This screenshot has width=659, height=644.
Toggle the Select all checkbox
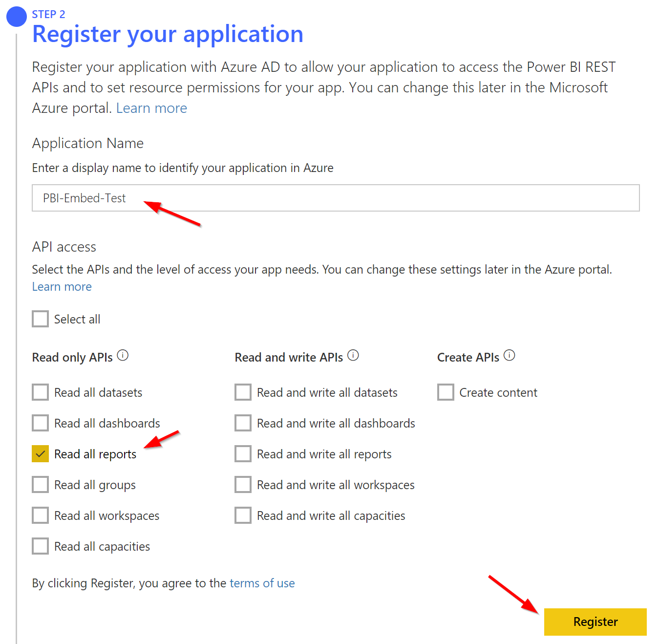click(41, 319)
